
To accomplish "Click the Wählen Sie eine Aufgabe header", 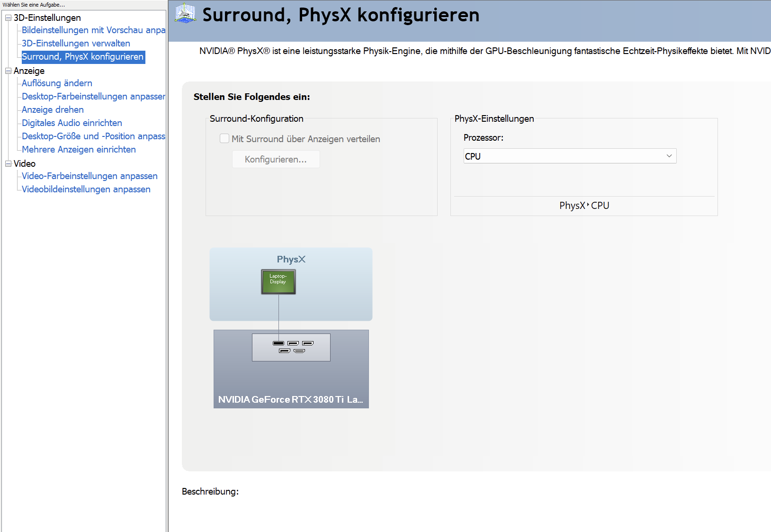I will 34,5.
